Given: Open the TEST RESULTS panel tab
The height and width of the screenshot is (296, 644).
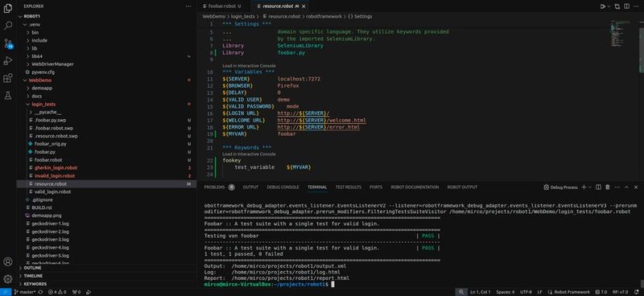Looking at the screenshot, I should 349,187.
